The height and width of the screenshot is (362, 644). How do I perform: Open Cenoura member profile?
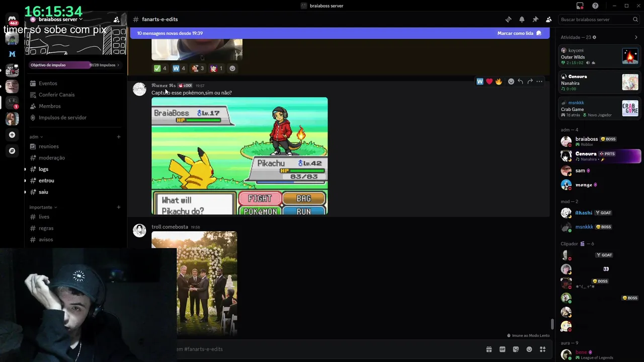[x=600, y=156]
